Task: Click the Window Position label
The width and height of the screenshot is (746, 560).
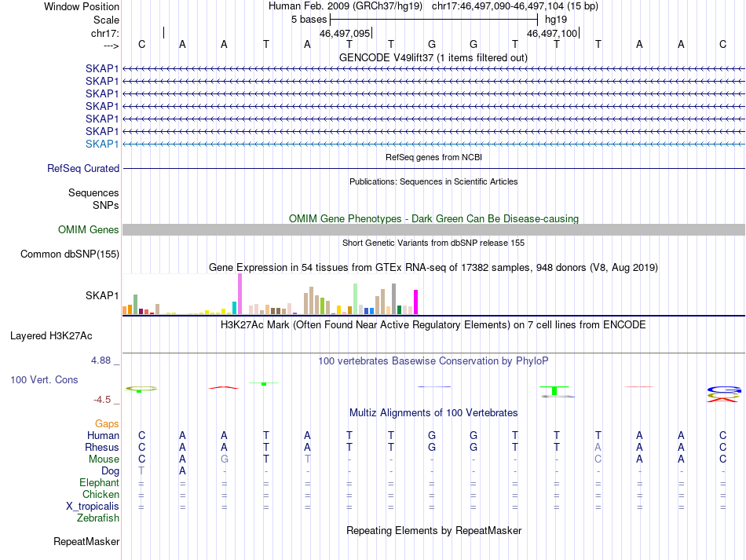Action: [82, 6]
